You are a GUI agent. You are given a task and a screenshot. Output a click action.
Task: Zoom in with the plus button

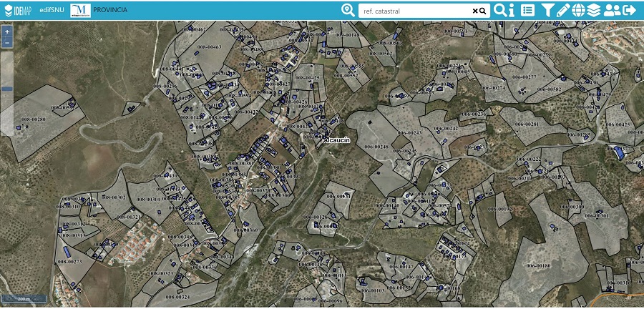7,31
